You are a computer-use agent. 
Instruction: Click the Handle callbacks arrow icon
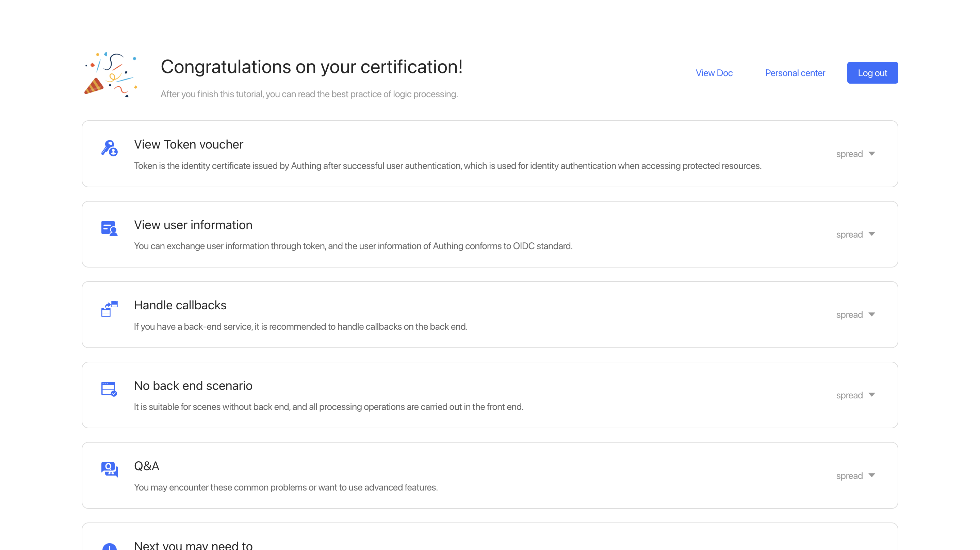(x=109, y=309)
